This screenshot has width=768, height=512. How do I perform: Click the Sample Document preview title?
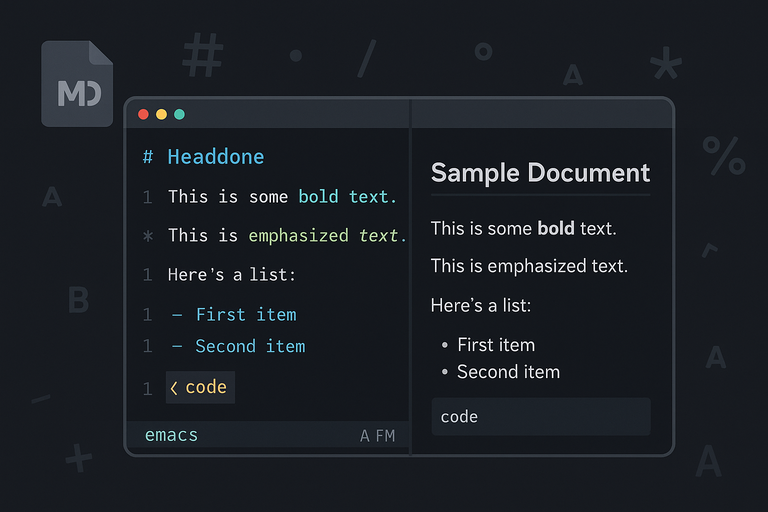[540, 173]
